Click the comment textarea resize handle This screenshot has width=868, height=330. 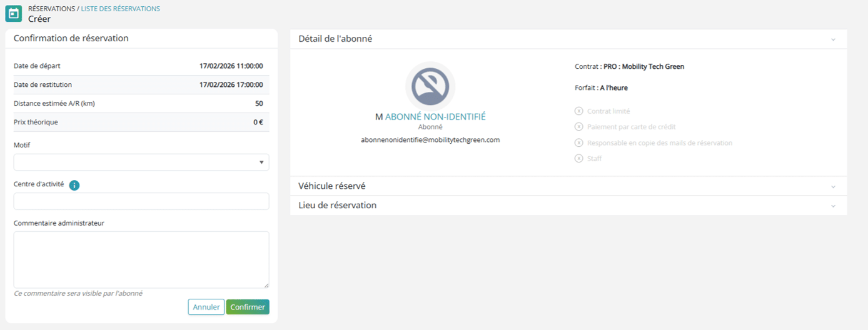tap(266, 285)
